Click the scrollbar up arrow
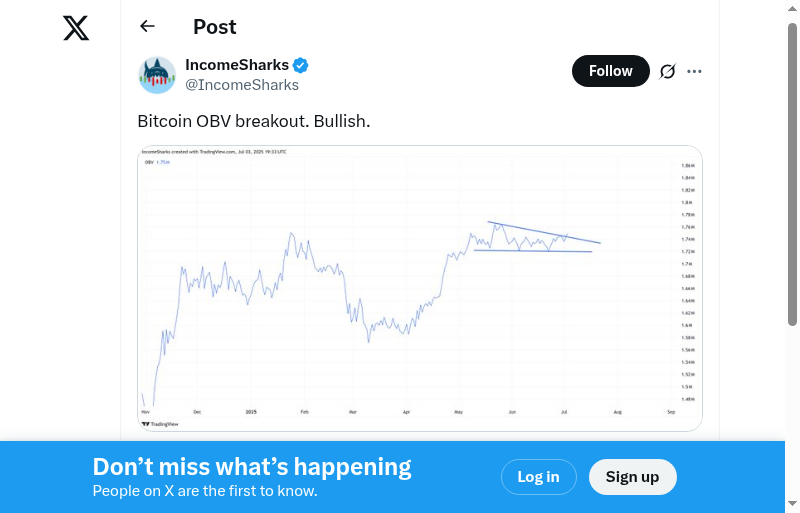Viewport: 800px width, 513px height. (793, 9)
